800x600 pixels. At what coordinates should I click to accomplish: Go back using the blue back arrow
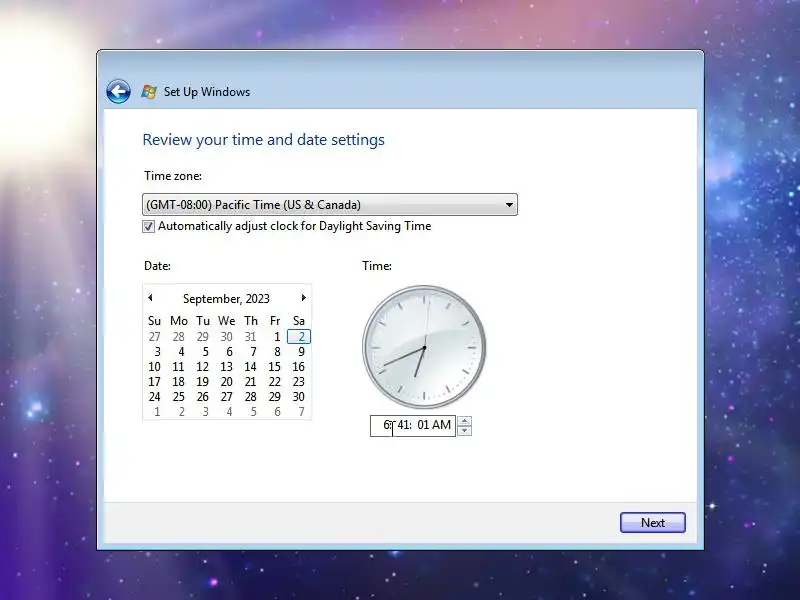point(118,92)
